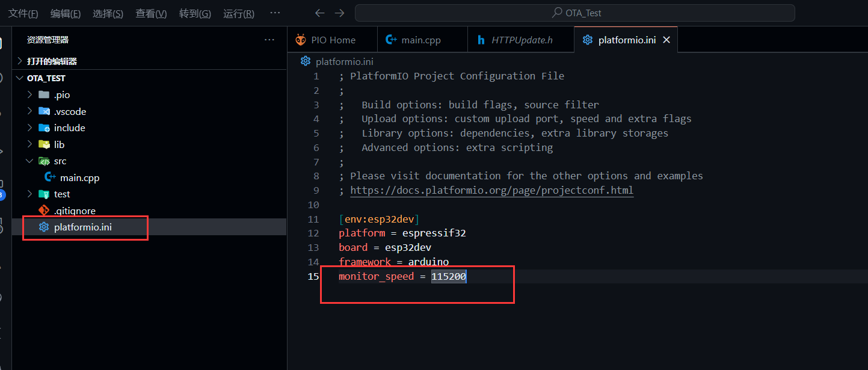
Task: Open the 文件(F) menu
Action: tap(23, 13)
